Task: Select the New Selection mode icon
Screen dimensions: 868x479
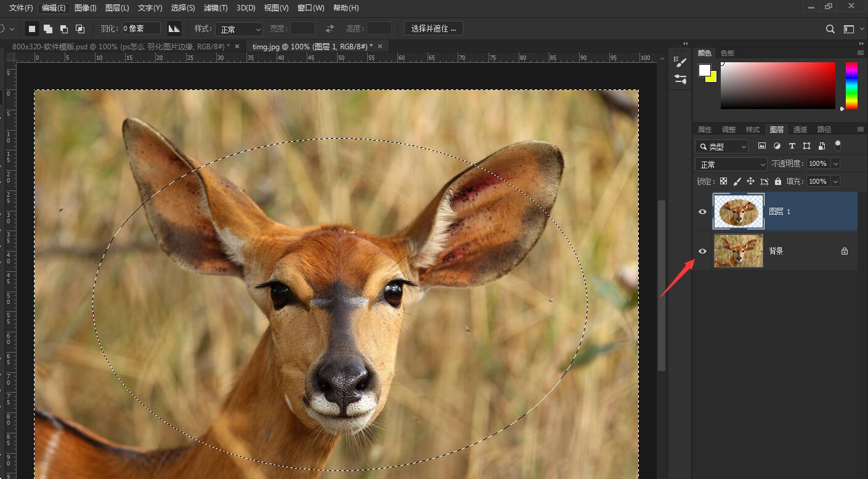Action: pos(32,29)
